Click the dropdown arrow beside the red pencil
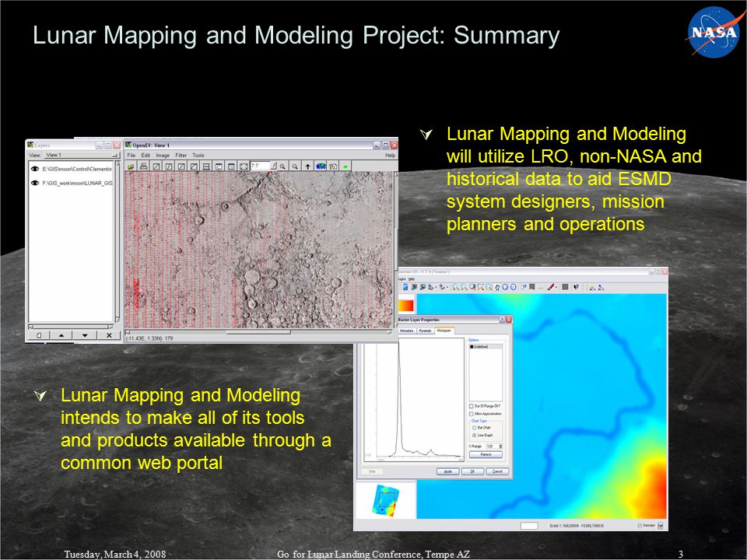This screenshot has height=560, width=747. click(x=556, y=288)
